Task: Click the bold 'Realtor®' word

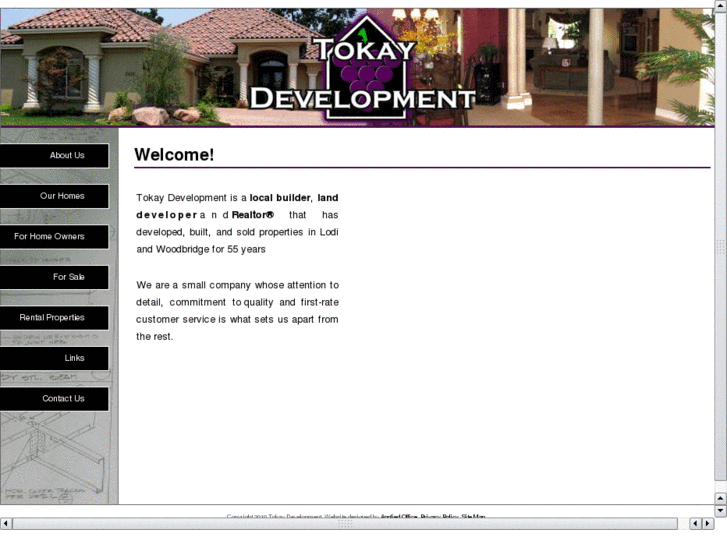Action: point(253,215)
